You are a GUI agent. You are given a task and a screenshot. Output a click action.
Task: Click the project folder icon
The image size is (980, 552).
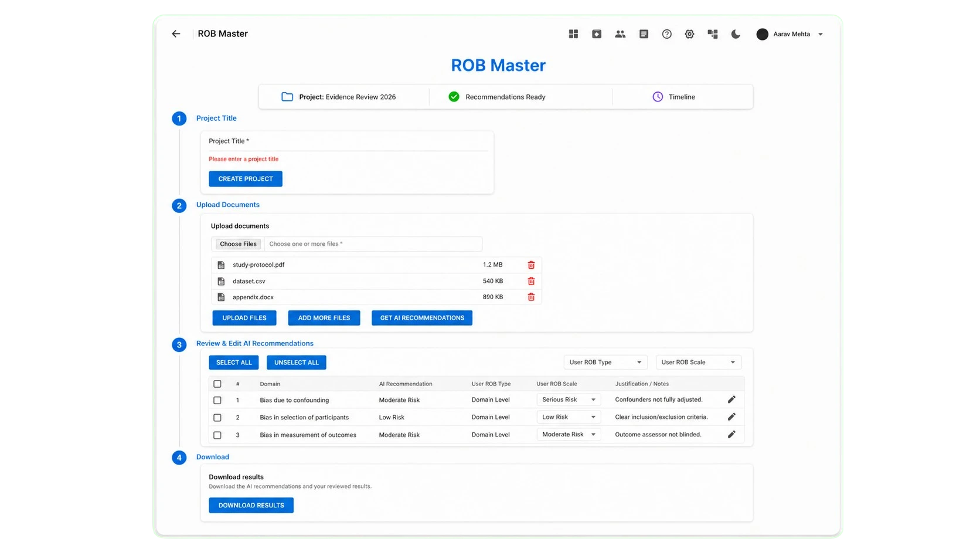[x=287, y=97]
